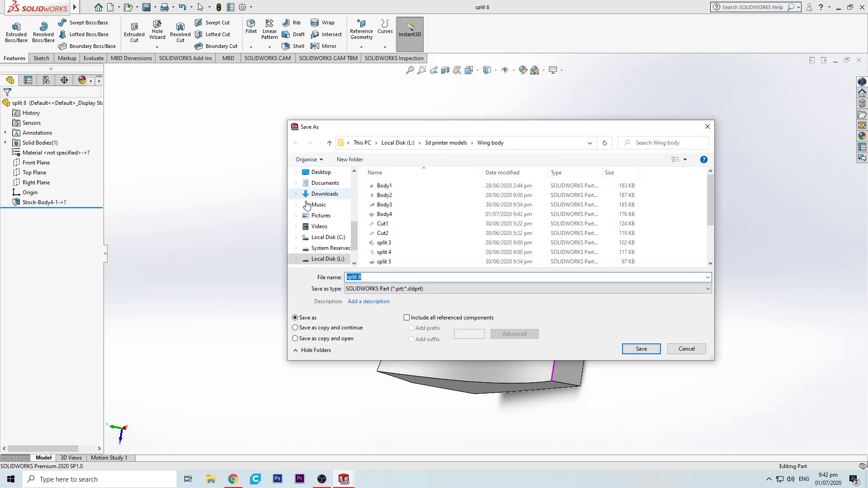Select the Shell tool
This screenshot has height=488, width=868.
coord(293,46)
